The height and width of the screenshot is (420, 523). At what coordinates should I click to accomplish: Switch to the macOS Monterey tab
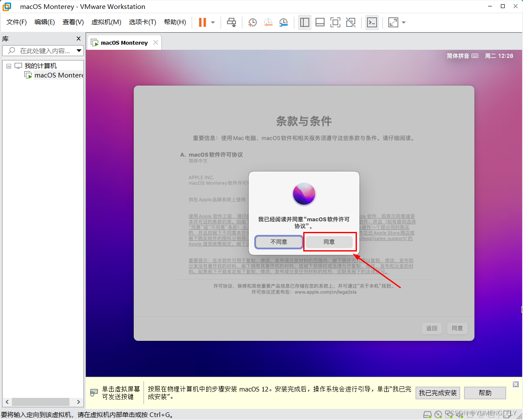[x=124, y=43]
